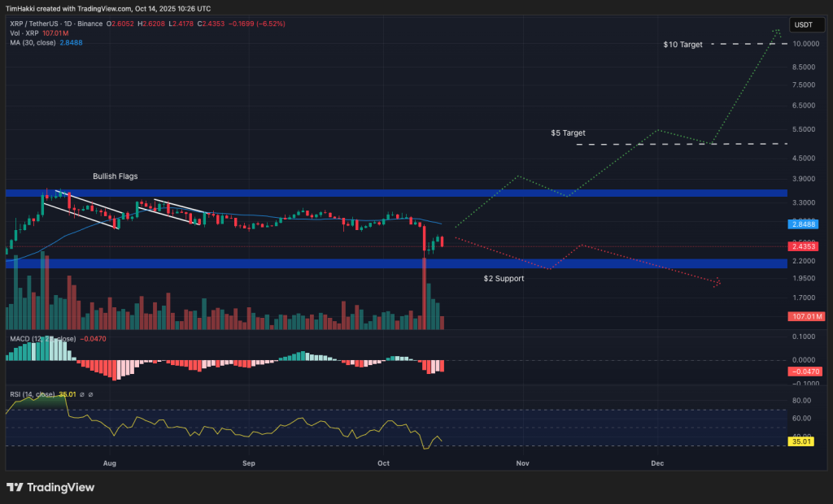This screenshot has width=833, height=504.
Task: Select the Binance exchange name in the legend
Action: 92,24
